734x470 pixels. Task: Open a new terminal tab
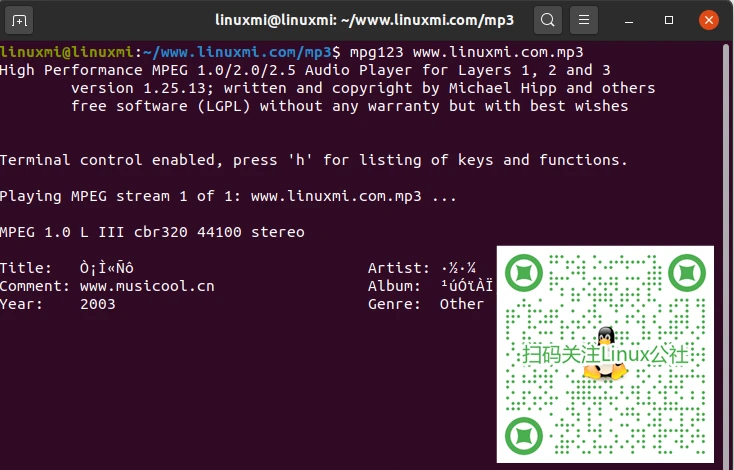19,21
